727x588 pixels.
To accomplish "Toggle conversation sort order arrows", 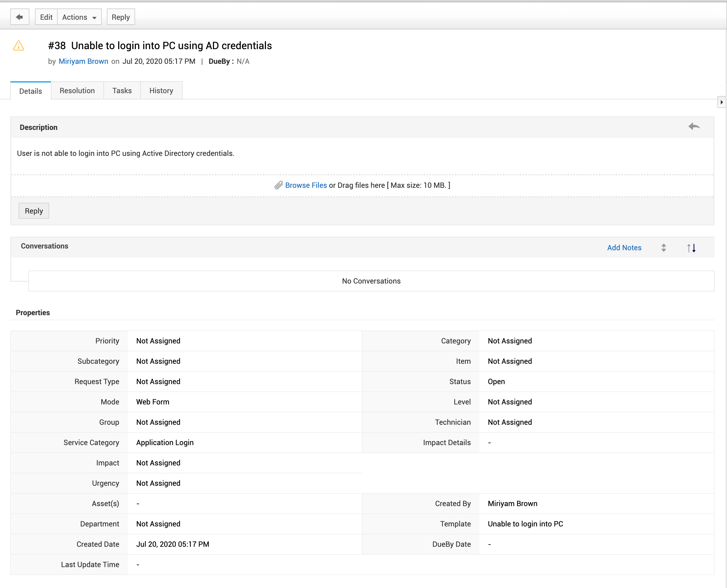I will point(691,248).
